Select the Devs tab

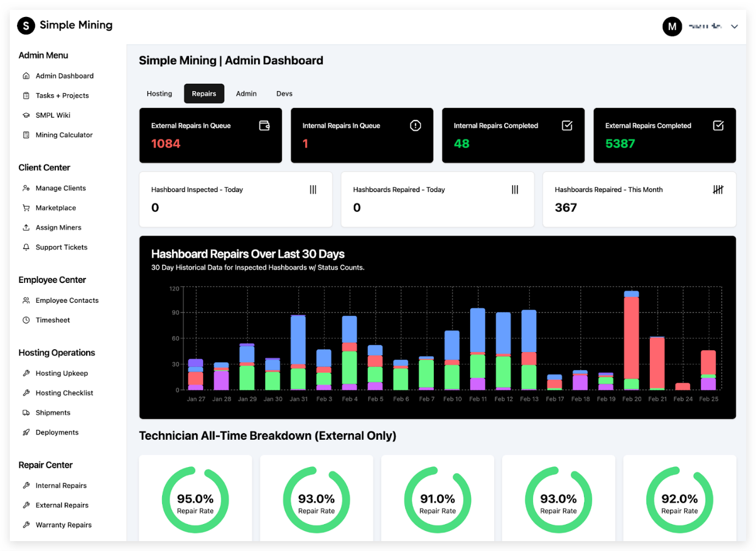(x=284, y=94)
